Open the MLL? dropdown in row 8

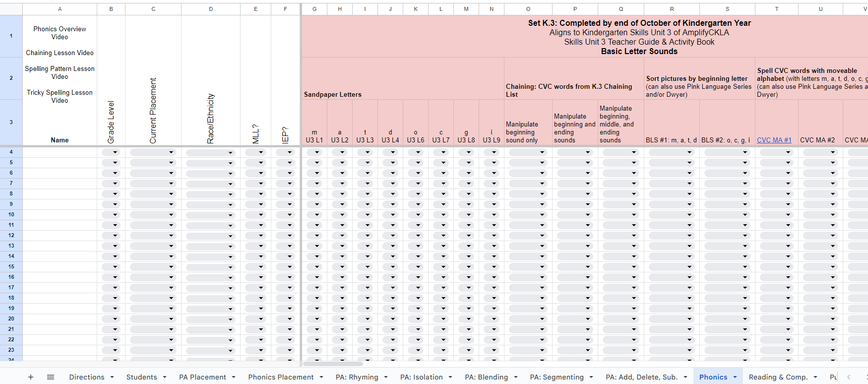261,194
